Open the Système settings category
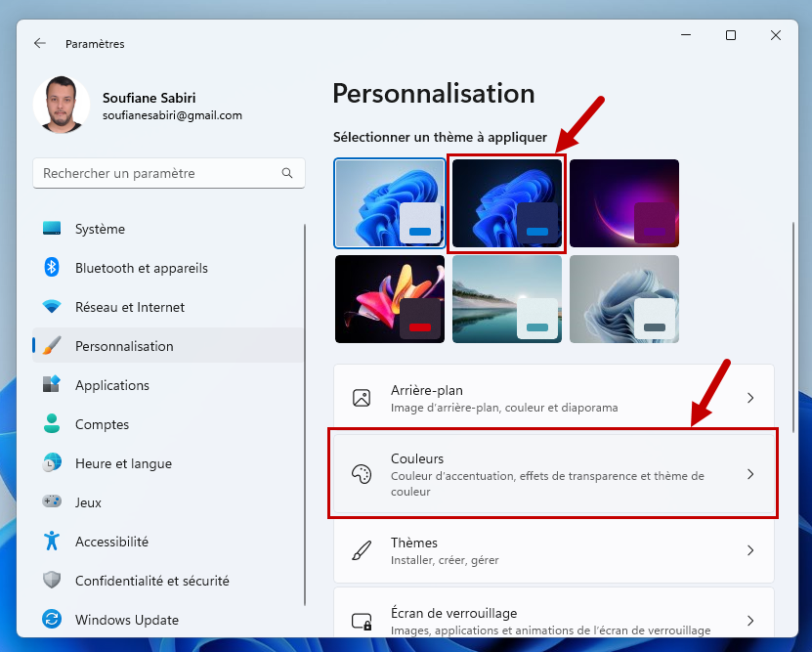The height and width of the screenshot is (652, 812). pyautogui.click(x=168, y=229)
